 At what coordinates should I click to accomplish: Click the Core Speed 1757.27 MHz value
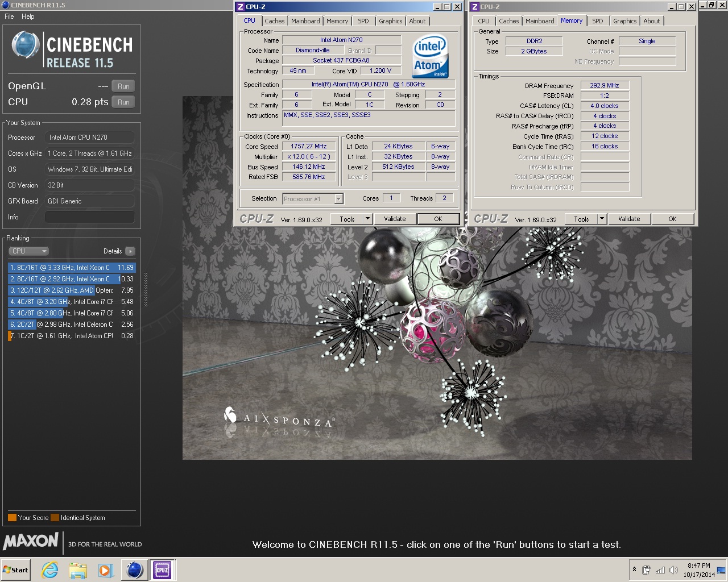tap(309, 146)
